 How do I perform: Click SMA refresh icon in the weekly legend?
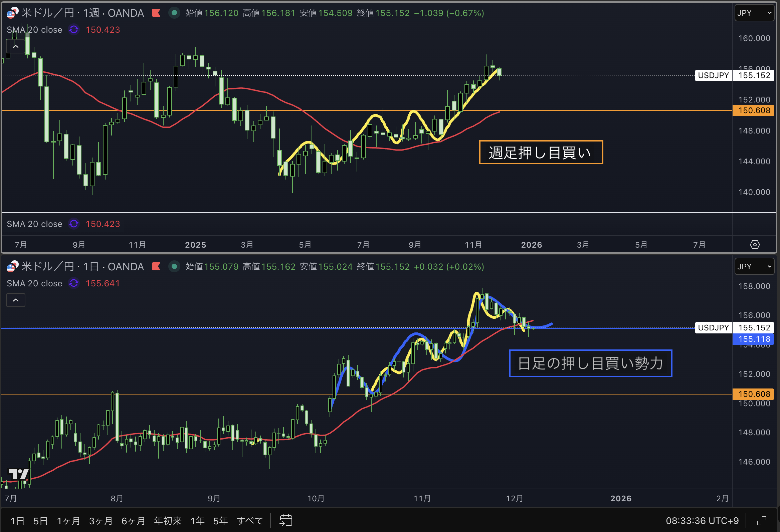pos(74,30)
